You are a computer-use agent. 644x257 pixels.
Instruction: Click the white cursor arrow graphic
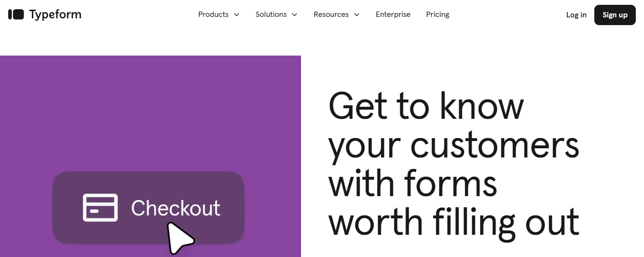tap(179, 238)
